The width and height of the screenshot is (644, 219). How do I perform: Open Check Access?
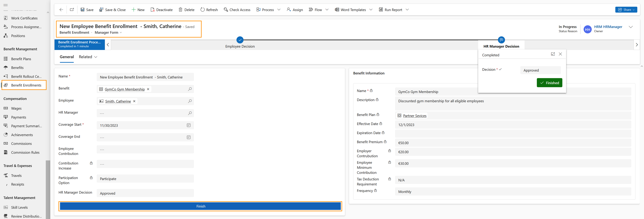[237, 10]
